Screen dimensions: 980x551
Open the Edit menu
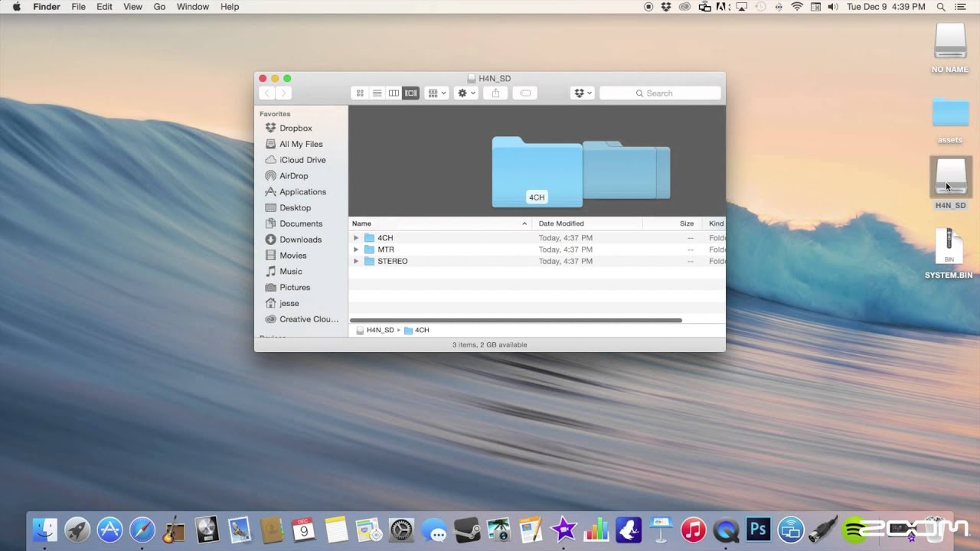[104, 7]
